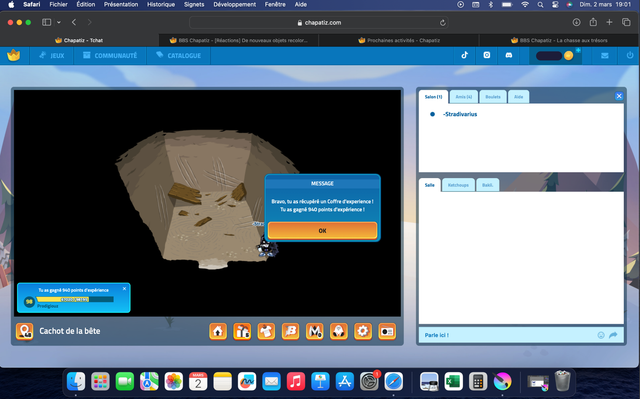Image resolution: width=640 pixels, height=399 pixels.
Task: Open the Signets menu in menu bar
Action: [x=194, y=4]
